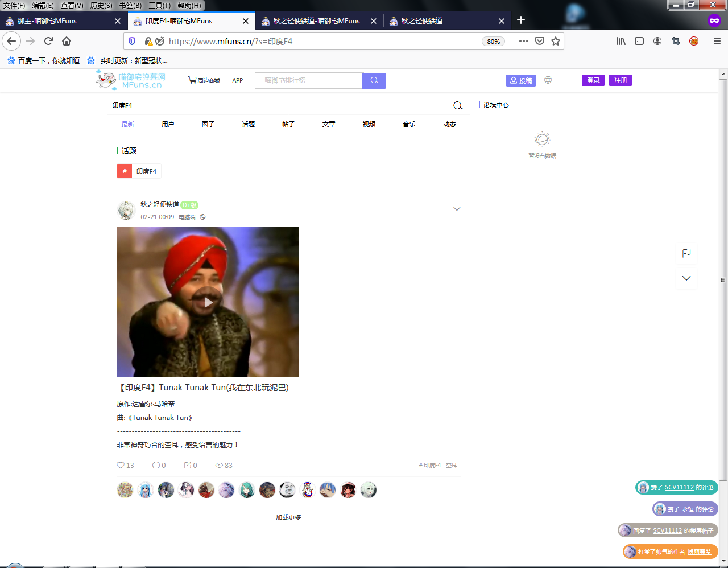Click the magnifier icon beside 印度F4 search text
Screen dimensions: 728x568
coord(458,106)
